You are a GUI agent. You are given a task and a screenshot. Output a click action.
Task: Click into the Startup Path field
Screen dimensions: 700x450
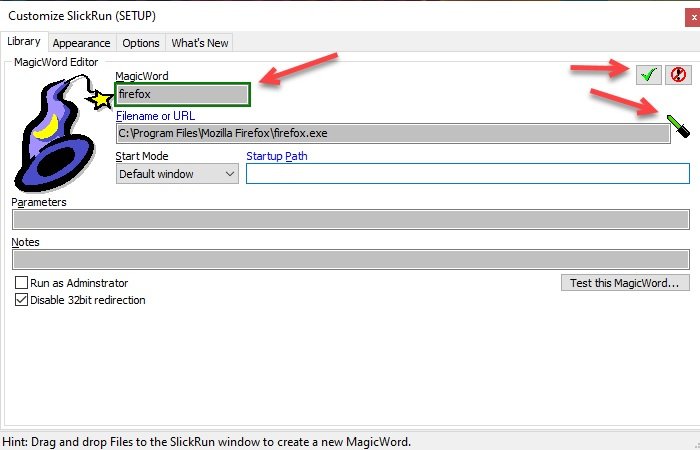pos(468,174)
